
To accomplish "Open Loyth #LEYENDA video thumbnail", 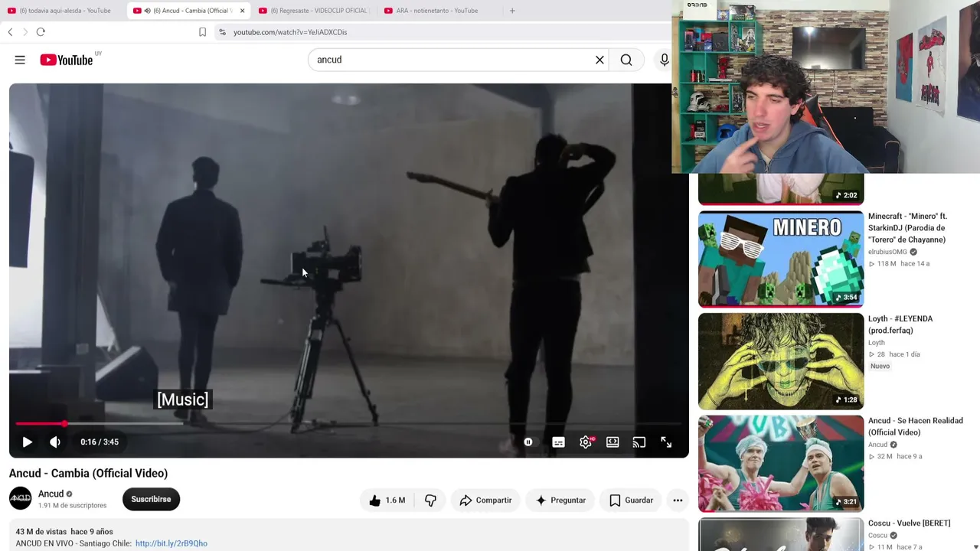I will tap(781, 361).
